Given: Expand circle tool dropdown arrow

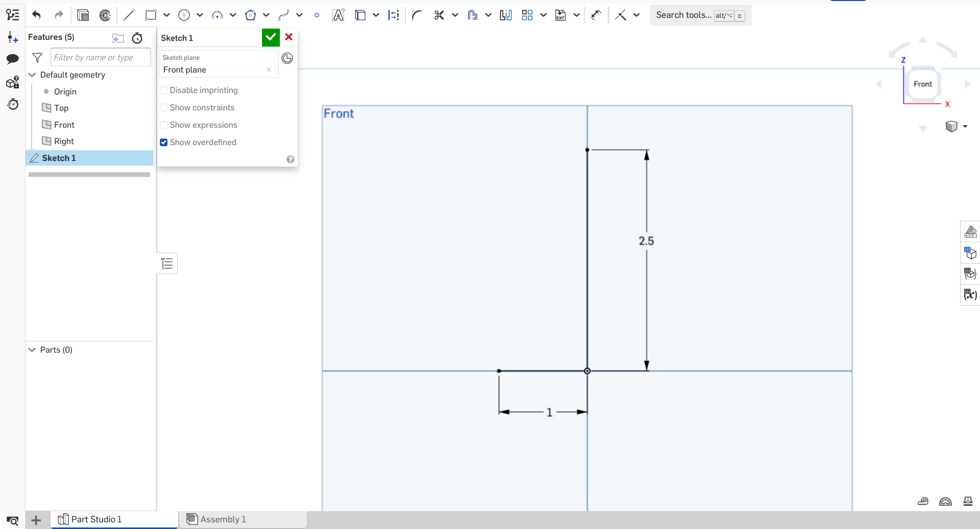Looking at the screenshot, I should (x=200, y=15).
